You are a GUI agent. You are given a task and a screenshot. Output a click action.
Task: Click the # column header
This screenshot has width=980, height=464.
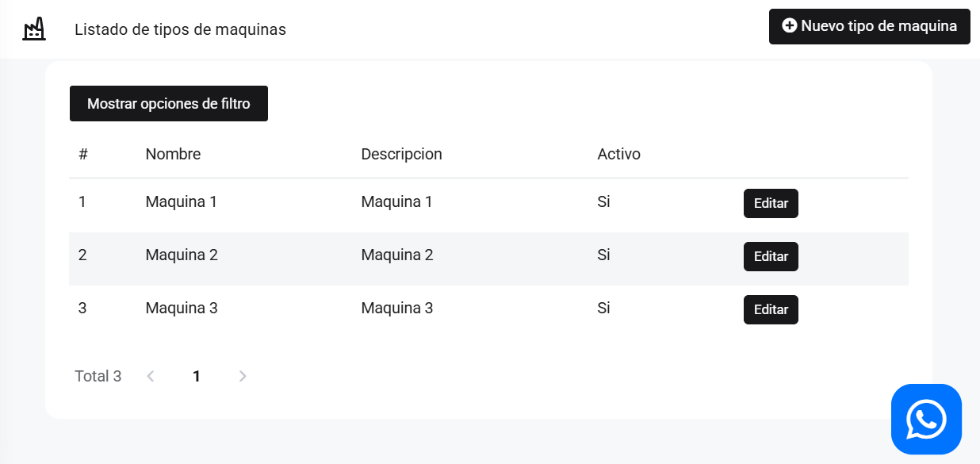tap(82, 154)
